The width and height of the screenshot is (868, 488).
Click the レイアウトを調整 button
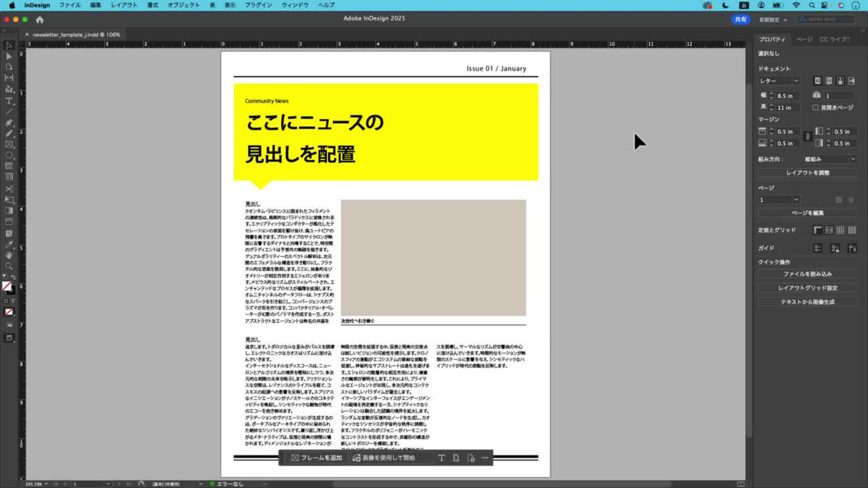point(807,173)
